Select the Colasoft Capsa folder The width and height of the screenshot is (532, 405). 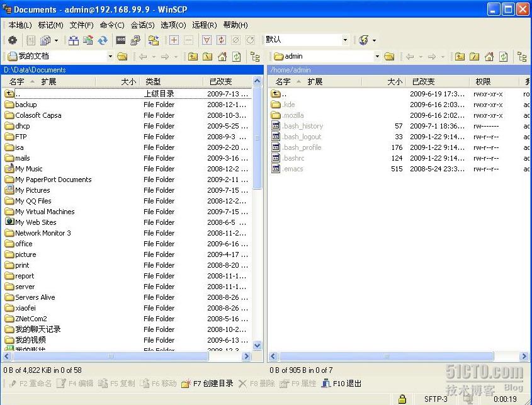coord(33,115)
